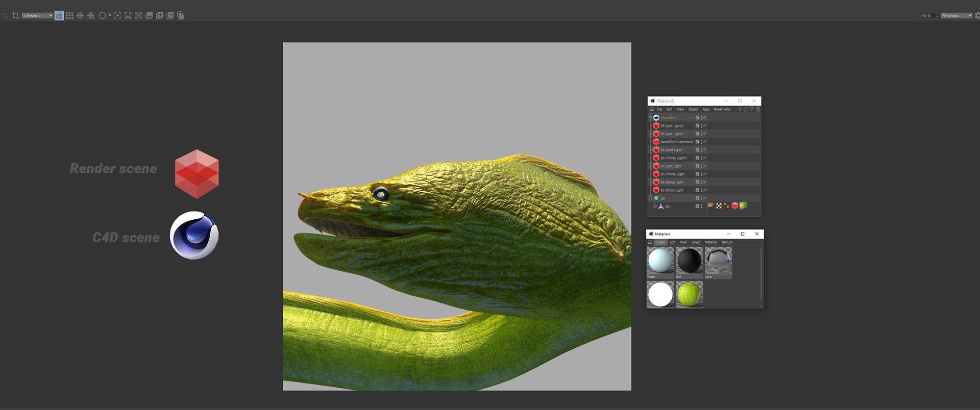Collapse the green Eel parent object
Viewport: 980px width, 410px height.
pyautogui.click(x=650, y=198)
